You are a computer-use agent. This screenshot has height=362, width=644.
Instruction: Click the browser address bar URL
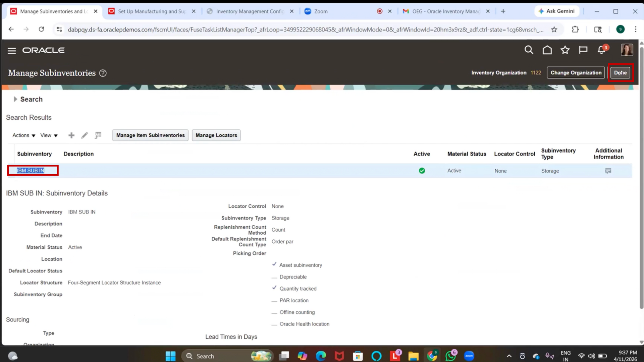coord(305,29)
